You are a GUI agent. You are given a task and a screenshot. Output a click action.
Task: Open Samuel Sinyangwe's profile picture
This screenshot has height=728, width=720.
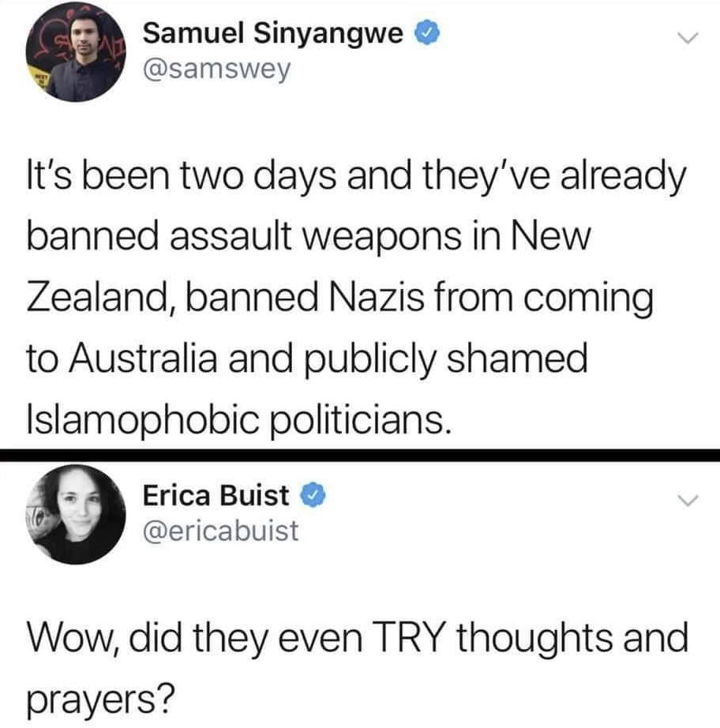coord(76,51)
